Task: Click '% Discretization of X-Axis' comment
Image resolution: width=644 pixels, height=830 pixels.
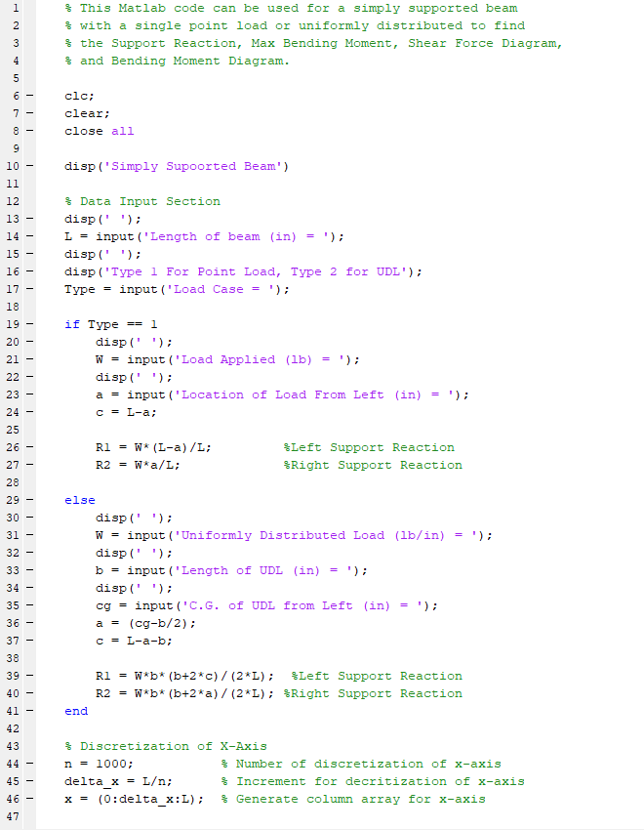Action: coord(166,746)
